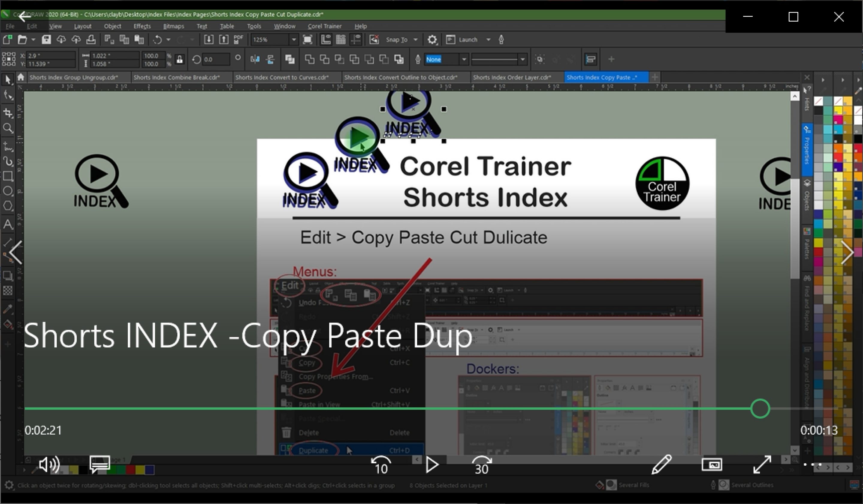Screen dimensions: 863x504
Task: Open the Corel Trainer menu
Action: click(325, 26)
